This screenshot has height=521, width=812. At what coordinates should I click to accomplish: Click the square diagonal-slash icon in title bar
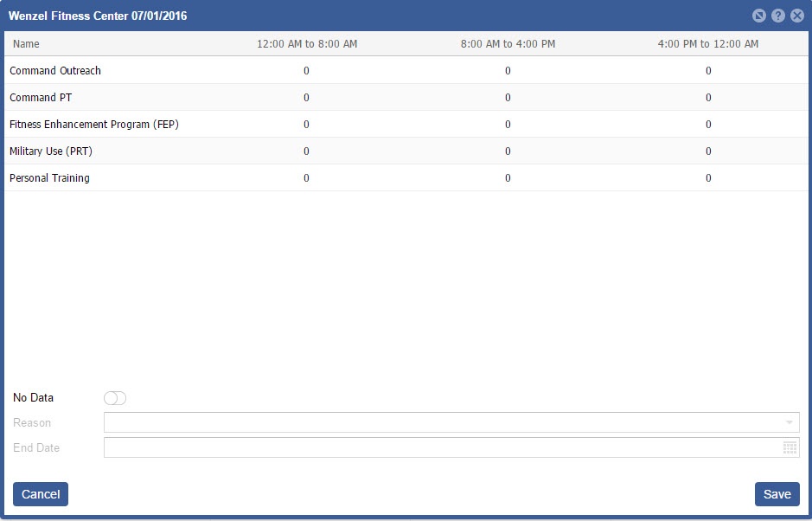tap(759, 16)
